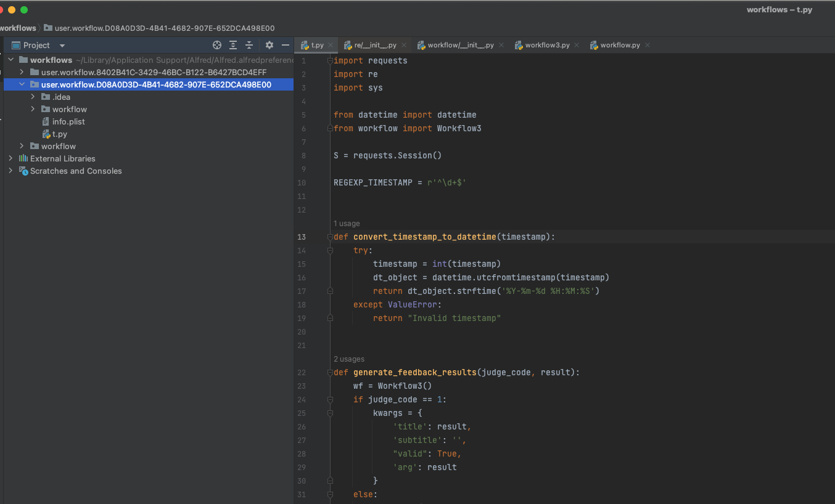
Task: Switch to the re/__init__.py tab
Action: coord(374,46)
